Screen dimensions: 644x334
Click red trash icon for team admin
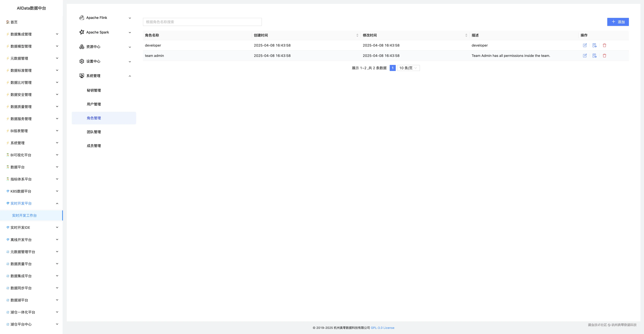(x=604, y=55)
